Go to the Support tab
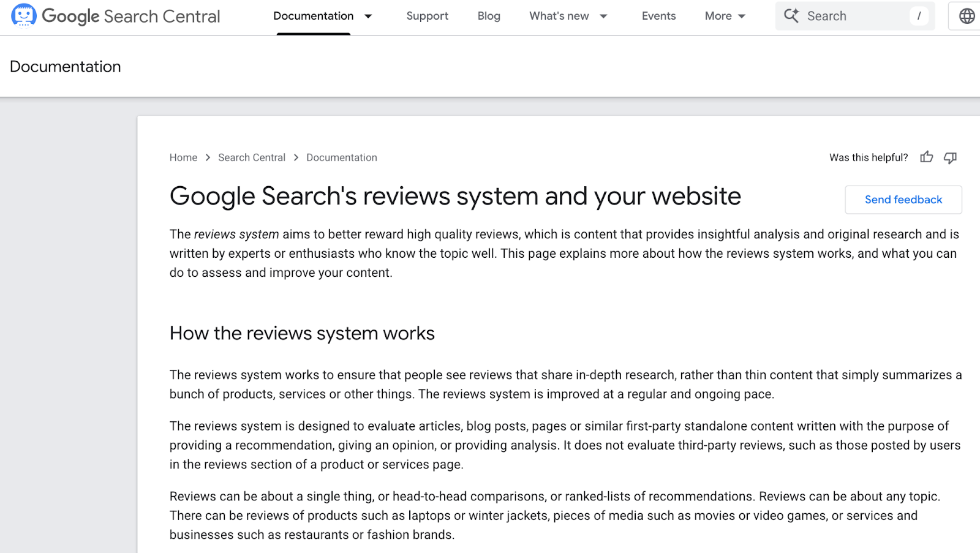Viewport: 980px width, 553px height. click(428, 16)
